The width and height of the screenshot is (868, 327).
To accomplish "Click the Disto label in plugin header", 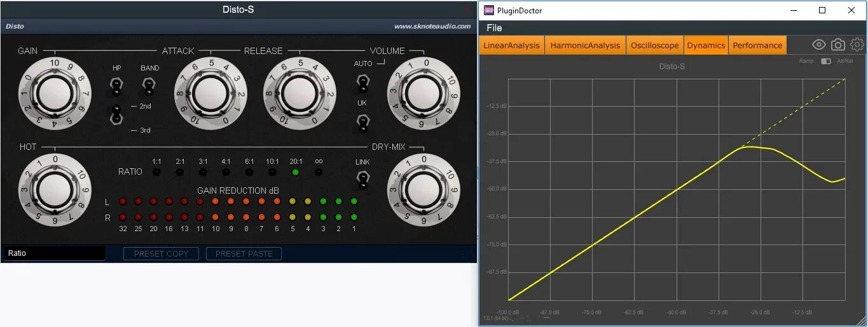I will pyautogui.click(x=15, y=27).
